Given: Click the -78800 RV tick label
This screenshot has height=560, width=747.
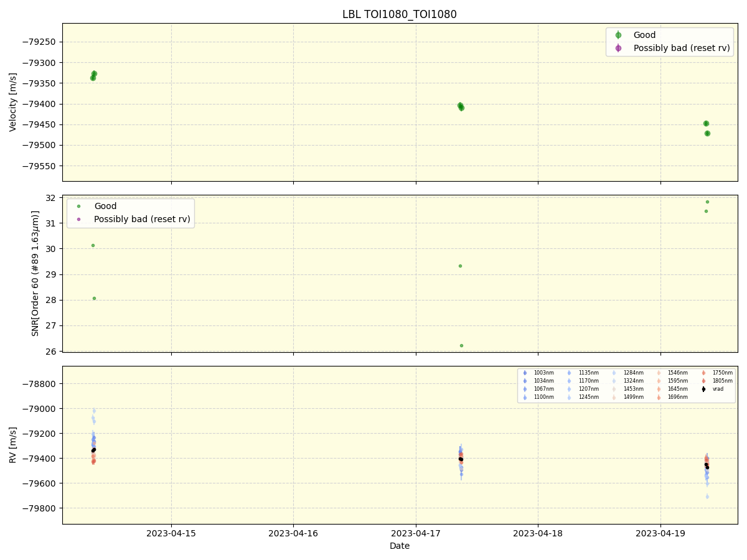Looking at the screenshot, I should 39,384.
